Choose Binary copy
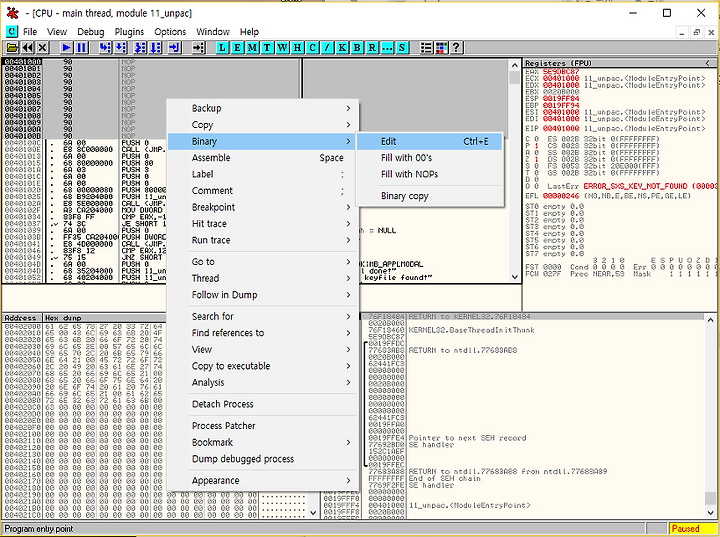 point(430,196)
